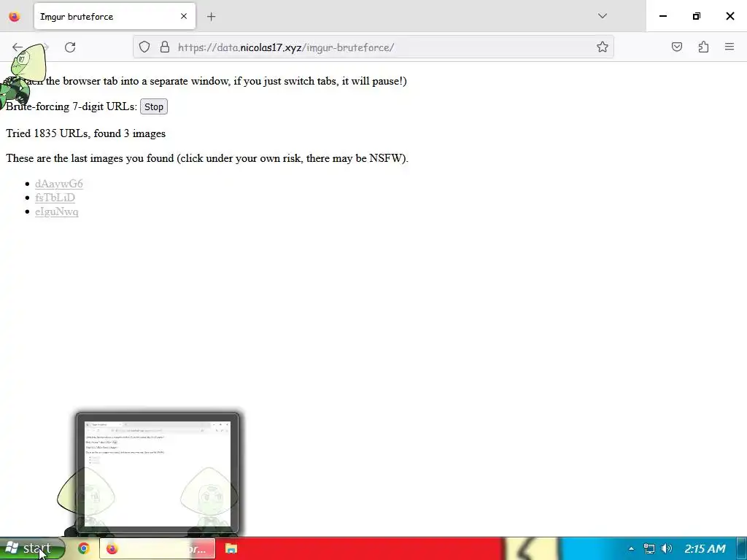Open the eIguNwq image link
Screen dimensions: 747x560
(x=57, y=211)
